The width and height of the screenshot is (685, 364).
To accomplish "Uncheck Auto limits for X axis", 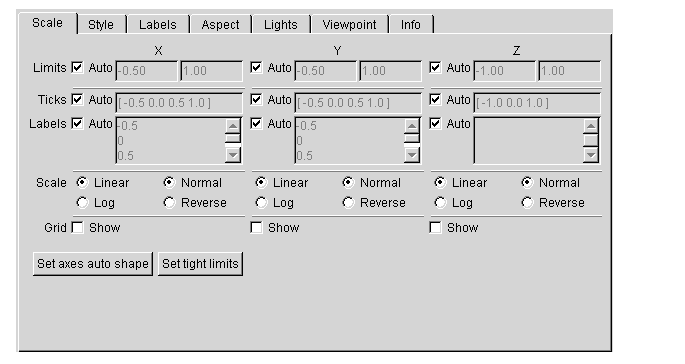I will click(x=77, y=68).
